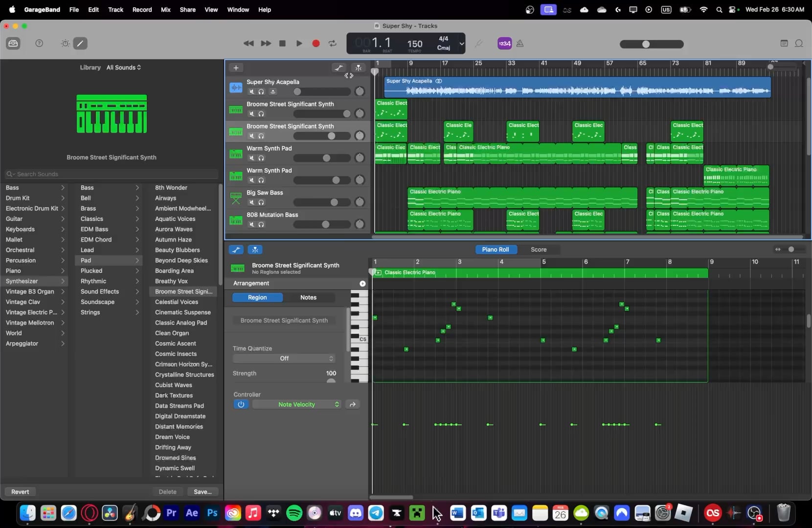Open the Library panel button
This screenshot has height=528, width=812.
point(13,44)
